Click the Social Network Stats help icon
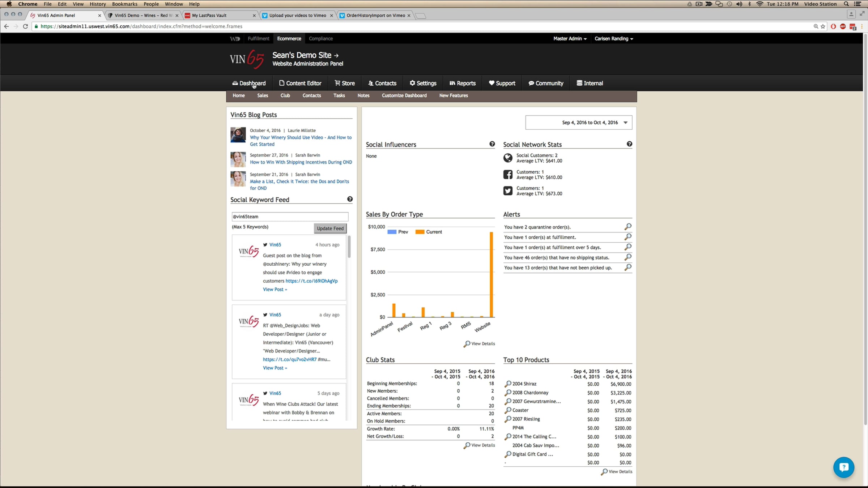Image resolution: width=868 pixels, height=488 pixels. click(629, 144)
